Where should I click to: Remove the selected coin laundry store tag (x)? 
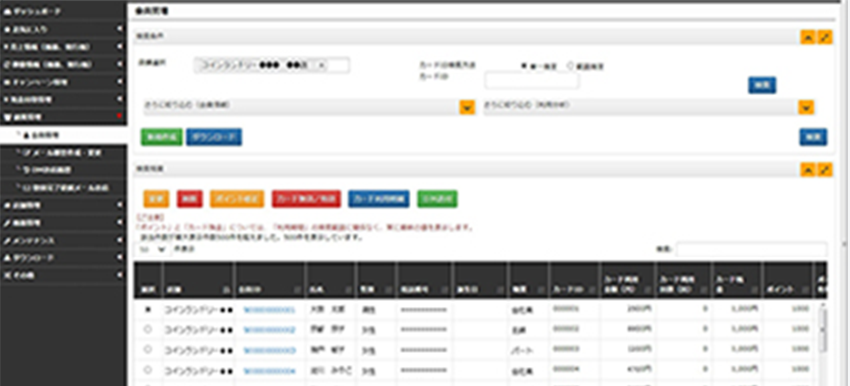(x=320, y=66)
